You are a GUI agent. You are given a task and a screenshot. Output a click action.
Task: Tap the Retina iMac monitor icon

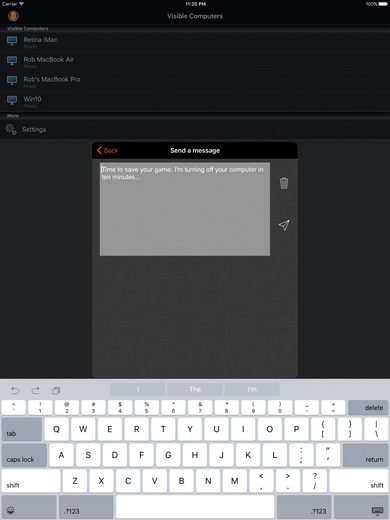12,41
